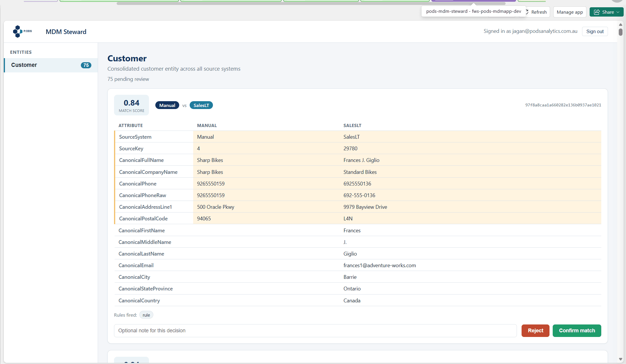626x364 pixels.
Task: Click the 75 pending count badge
Action: [x=86, y=65]
